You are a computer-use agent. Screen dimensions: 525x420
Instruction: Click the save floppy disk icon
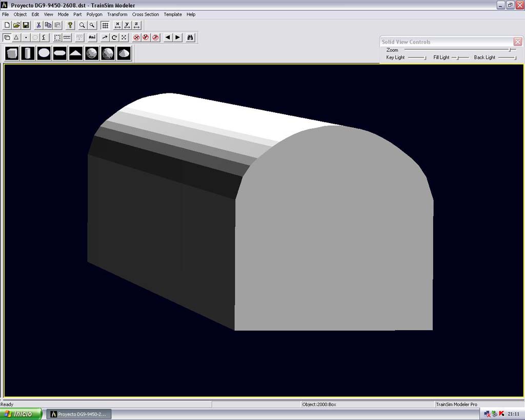coord(26,25)
